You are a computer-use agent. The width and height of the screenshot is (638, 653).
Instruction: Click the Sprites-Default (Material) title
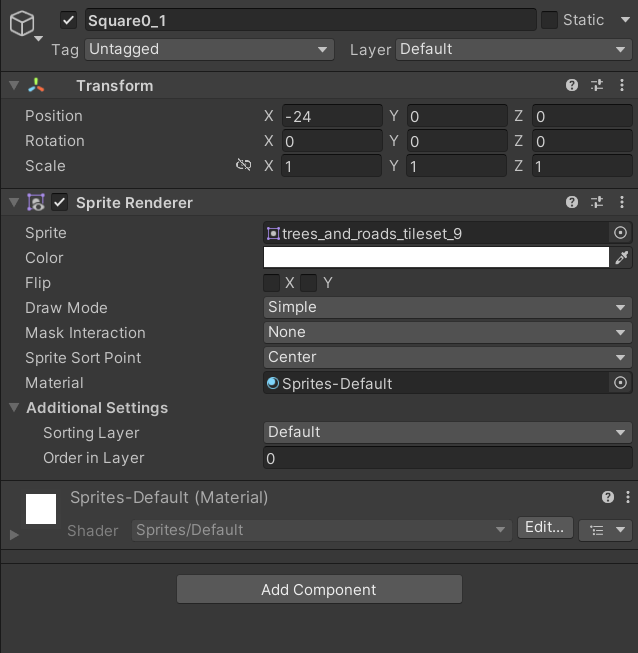tap(169, 497)
